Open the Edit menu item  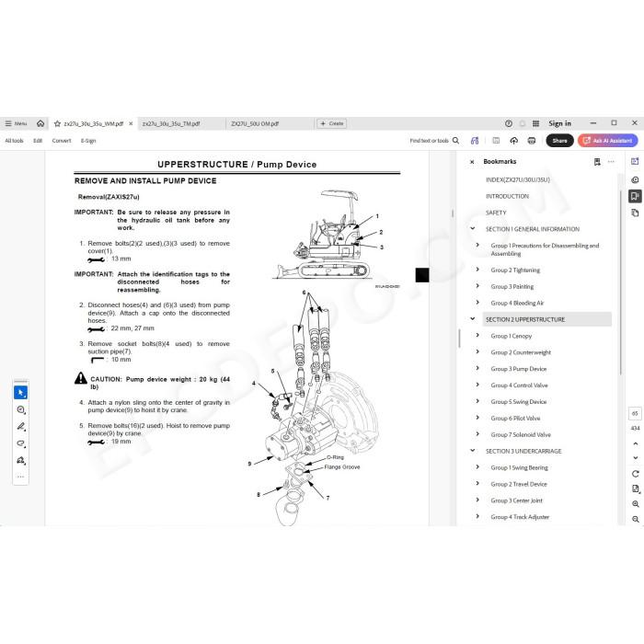[38, 141]
